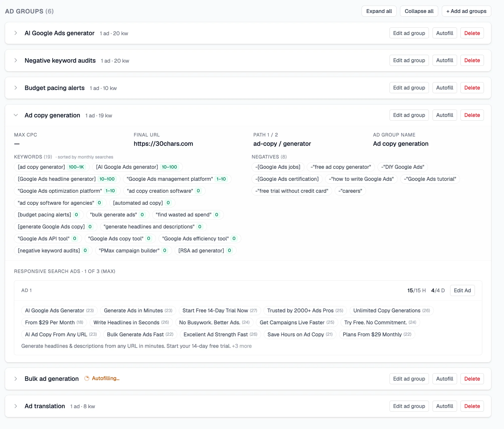Autofill the Ad copy generation group

pyautogui.click(x=445, y=115)
